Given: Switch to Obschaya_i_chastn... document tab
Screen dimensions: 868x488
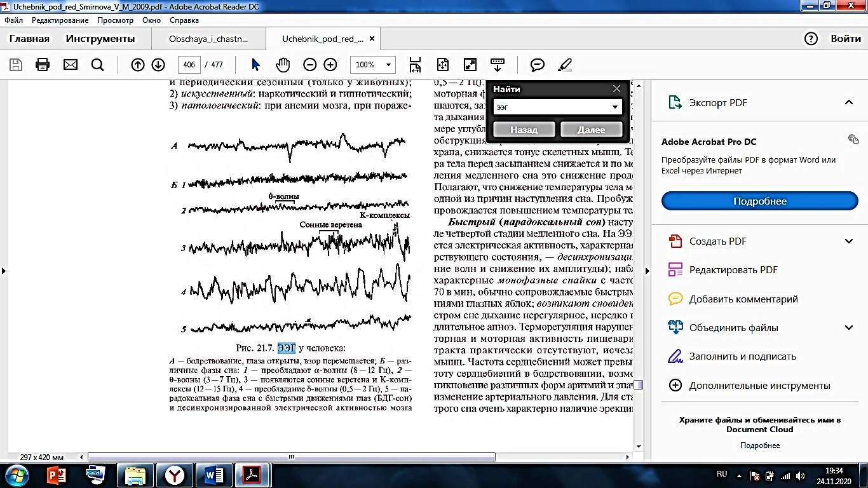Looking at the screenshot, I should [x=208, y=39].
